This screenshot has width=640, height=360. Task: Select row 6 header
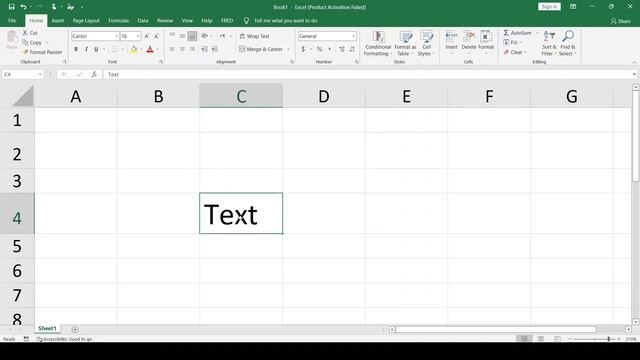pyautogui.click(x=17, y=271)
